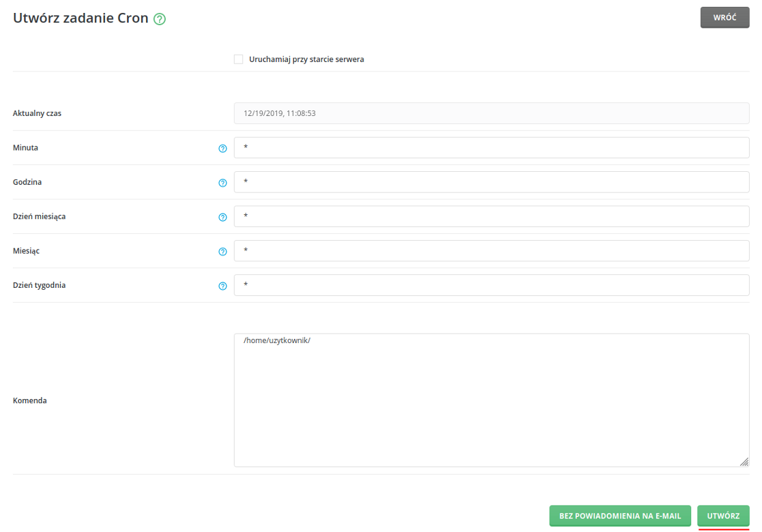762x532 pixels.
Task: Select the Miesiąc input field
Action: 491,251
